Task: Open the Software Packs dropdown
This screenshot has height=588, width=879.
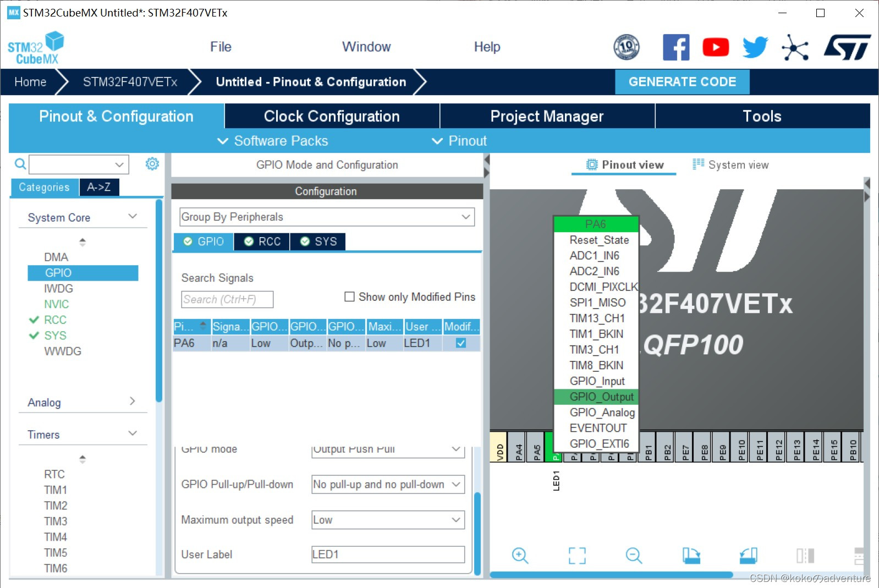Action: [273, 141]
